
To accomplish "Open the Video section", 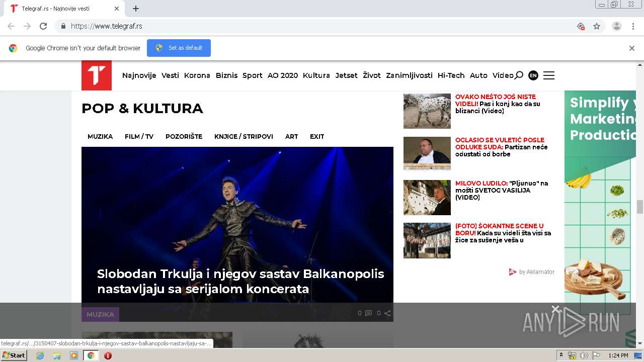I will [503, 75].
